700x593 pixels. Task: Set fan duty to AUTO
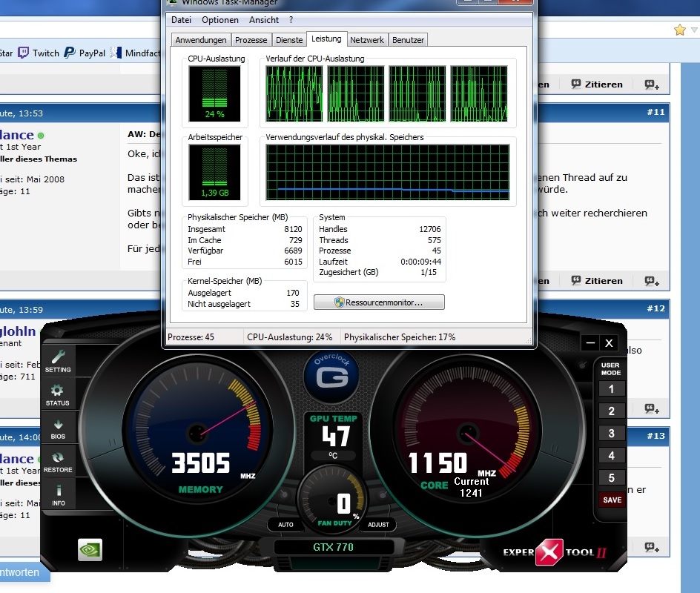click(x=285, y=525)
